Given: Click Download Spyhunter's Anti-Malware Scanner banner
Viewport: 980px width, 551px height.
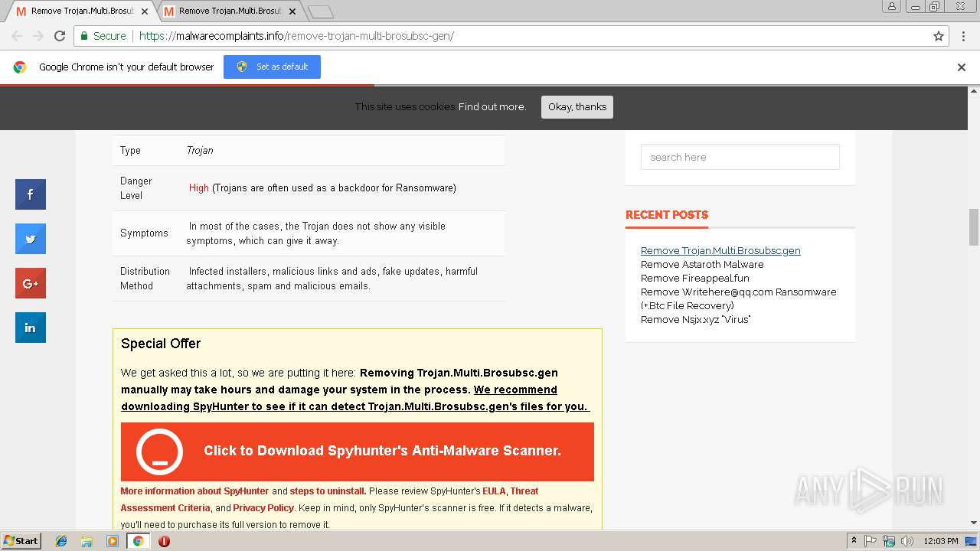Looking at the screenshot, I should 358,452.
